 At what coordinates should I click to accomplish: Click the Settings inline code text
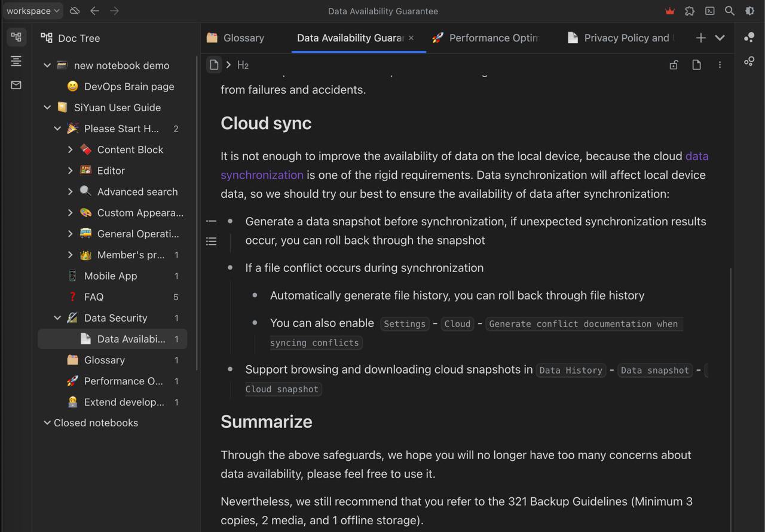(405, 324)
